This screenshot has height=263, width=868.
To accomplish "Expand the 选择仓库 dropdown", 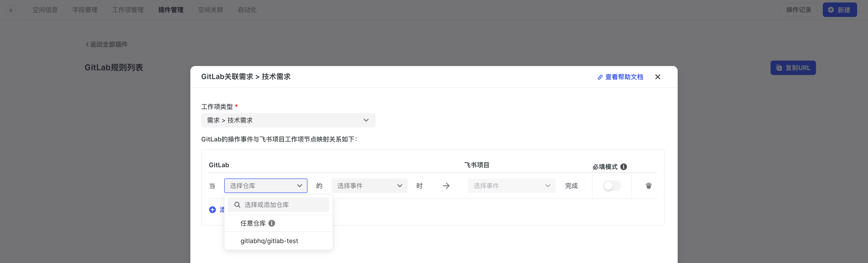I will pos(266,186).
